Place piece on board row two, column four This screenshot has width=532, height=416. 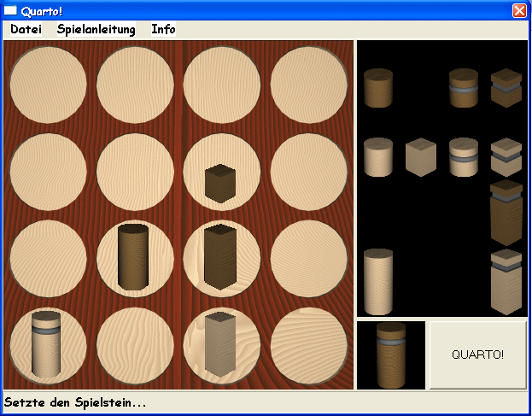pos(309,172)
